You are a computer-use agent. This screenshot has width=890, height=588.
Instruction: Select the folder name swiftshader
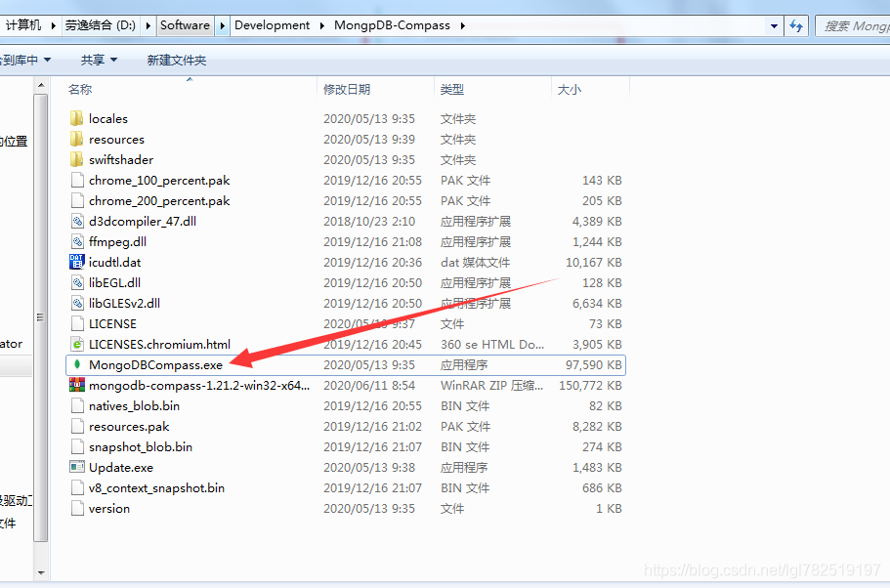(x=121, y=159)
